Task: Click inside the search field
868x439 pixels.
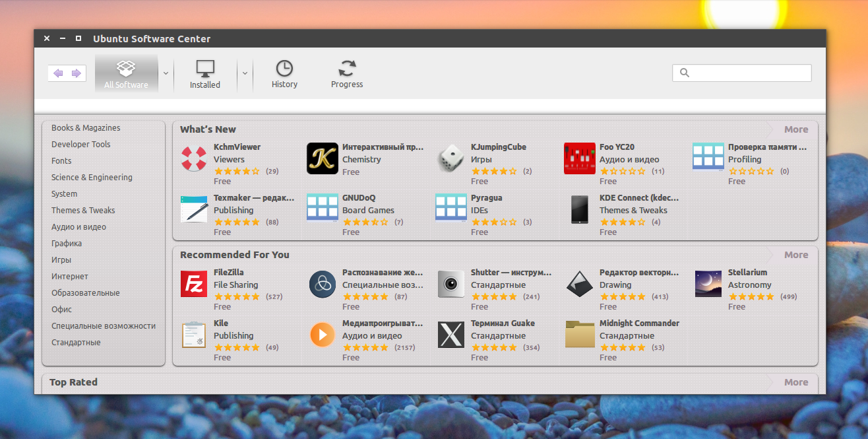Action: (741, 73)
